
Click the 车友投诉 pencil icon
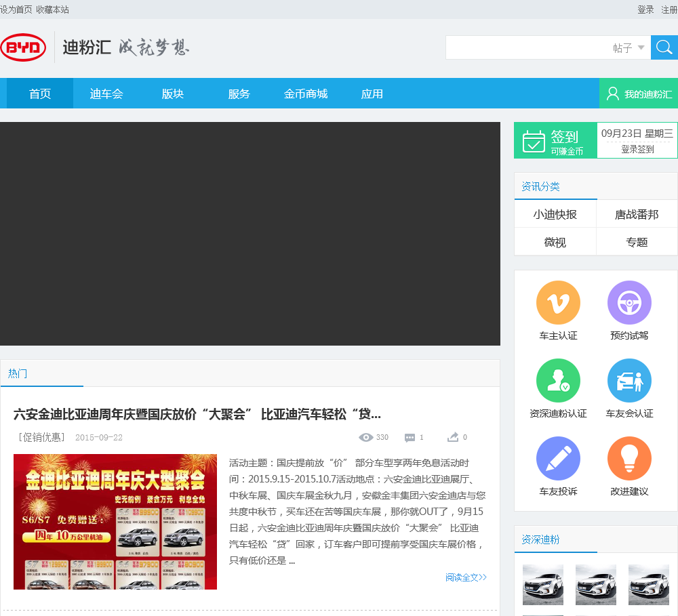click(x=558, y=458)
